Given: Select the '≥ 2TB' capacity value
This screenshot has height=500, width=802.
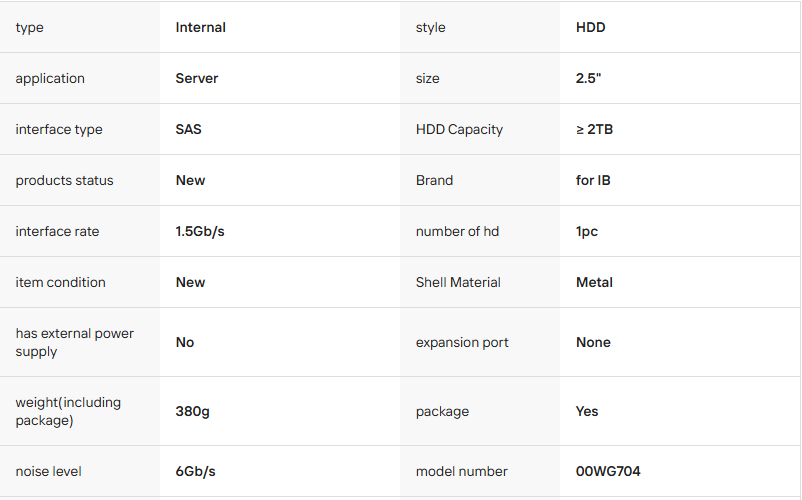Looking at the screenshot, I should click(x=594, y=130).
